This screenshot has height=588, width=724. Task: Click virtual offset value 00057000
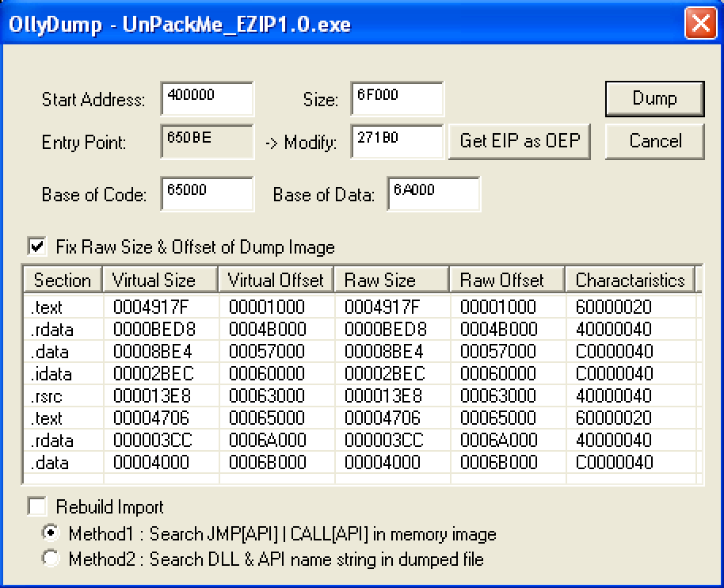click(x=267, y=351)
